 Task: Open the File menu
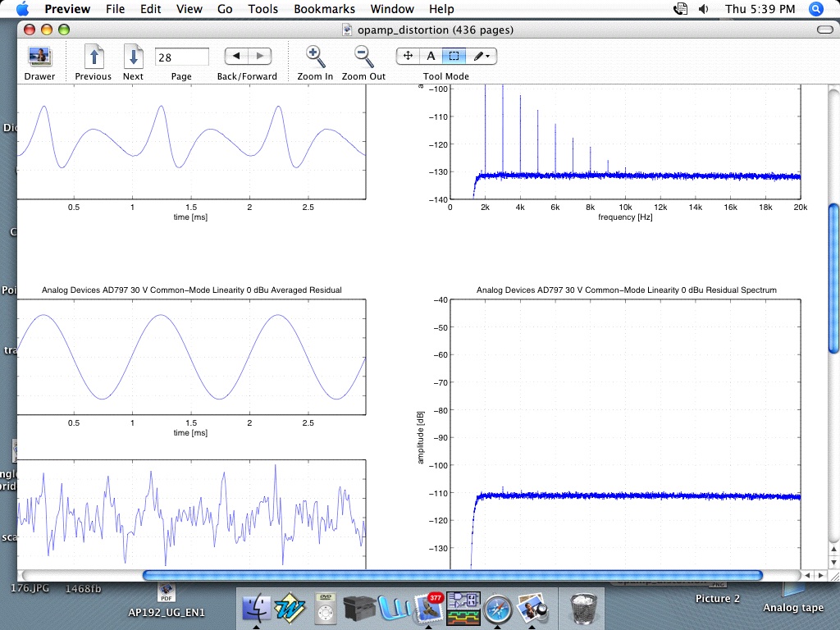115,8
